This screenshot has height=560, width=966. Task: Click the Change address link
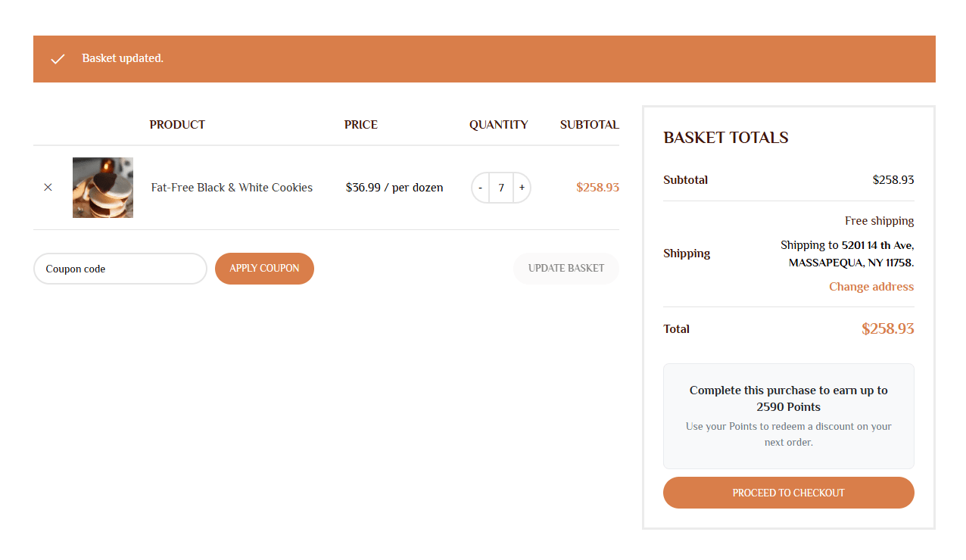[871, 287]
